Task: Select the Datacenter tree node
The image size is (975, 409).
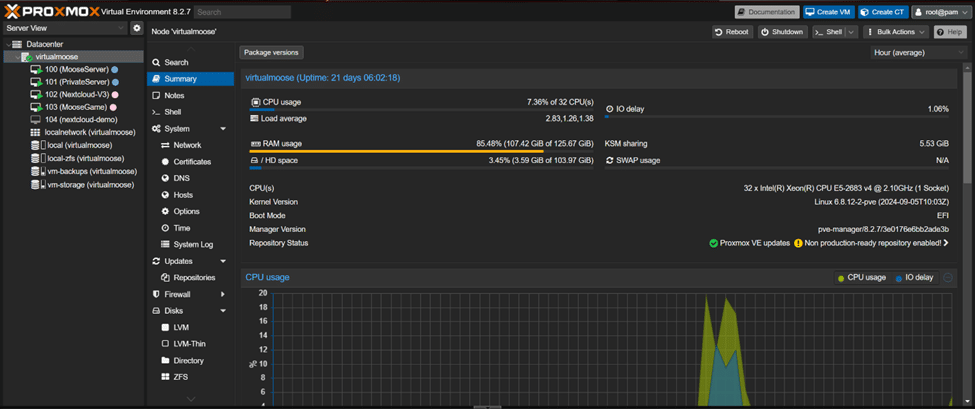Action: 45,44
